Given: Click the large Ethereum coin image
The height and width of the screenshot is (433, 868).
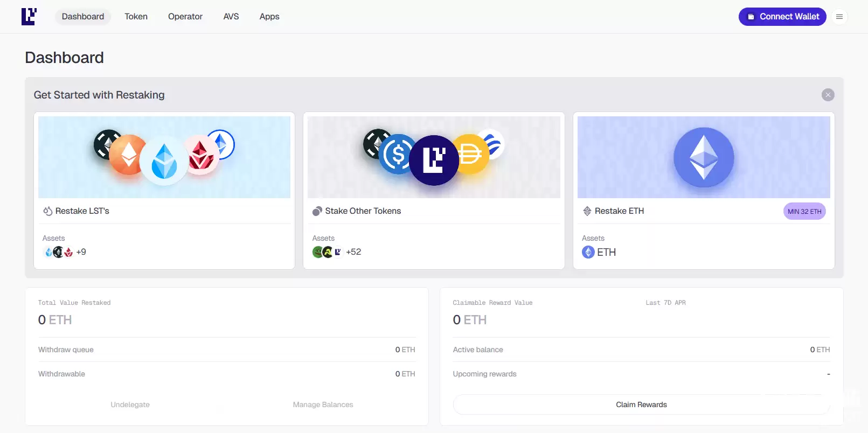Looking at the screenshot, I should pyautogui.click(x=704, y=157).
